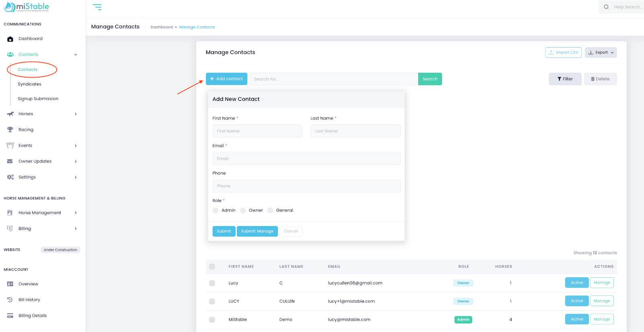Open Syndicates in the sidebar
The width and height of the screenshot is (644, 332).
(x=29, y=84)
